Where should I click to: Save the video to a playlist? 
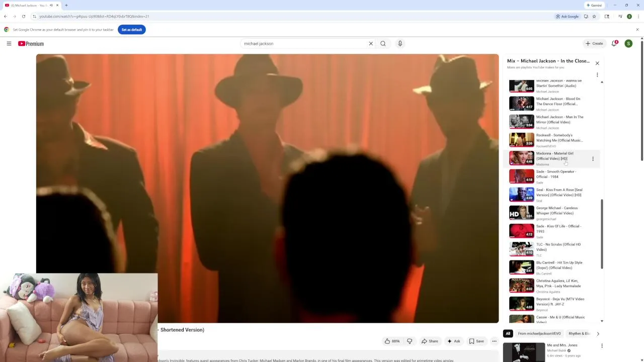point(476,341)
